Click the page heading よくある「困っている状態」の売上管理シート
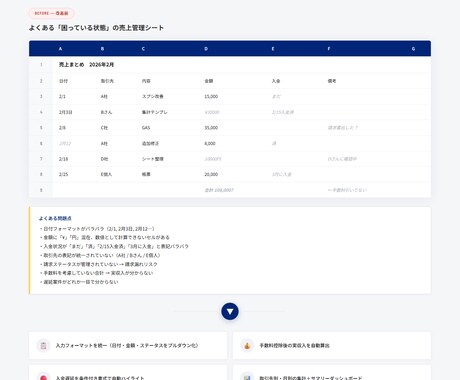460x380 pixels. pos(96,28)
